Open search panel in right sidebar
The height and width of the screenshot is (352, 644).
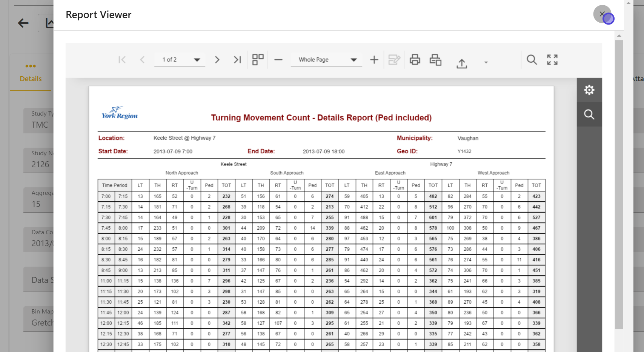pyautogui.click(x=589, y=114)
